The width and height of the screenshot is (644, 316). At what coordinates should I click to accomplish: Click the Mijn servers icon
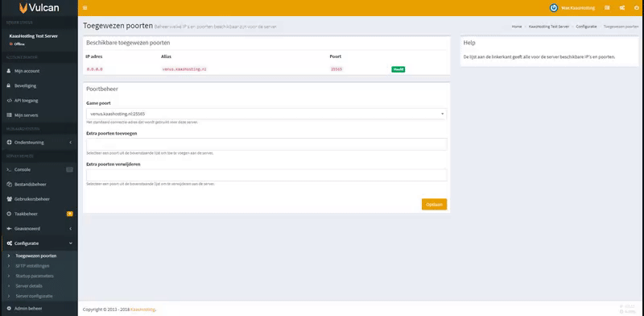click(x=9, y=115)
